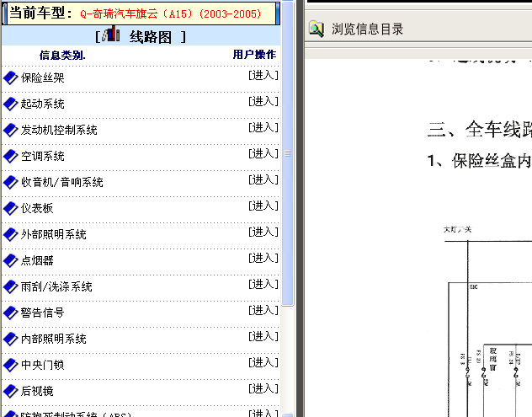532x417 pixels.
Task: Enter 外部照明系统 via its [进入] link
Action: [263, 233]
